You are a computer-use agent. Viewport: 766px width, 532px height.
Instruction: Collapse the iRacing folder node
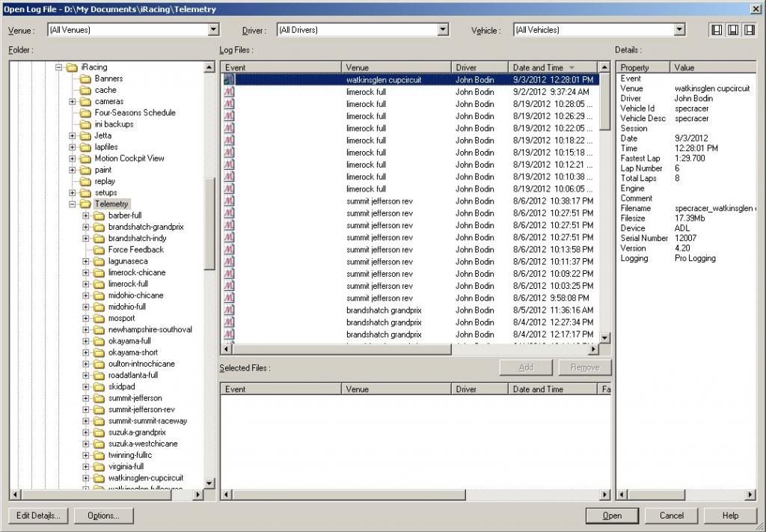tap(58, 67)
